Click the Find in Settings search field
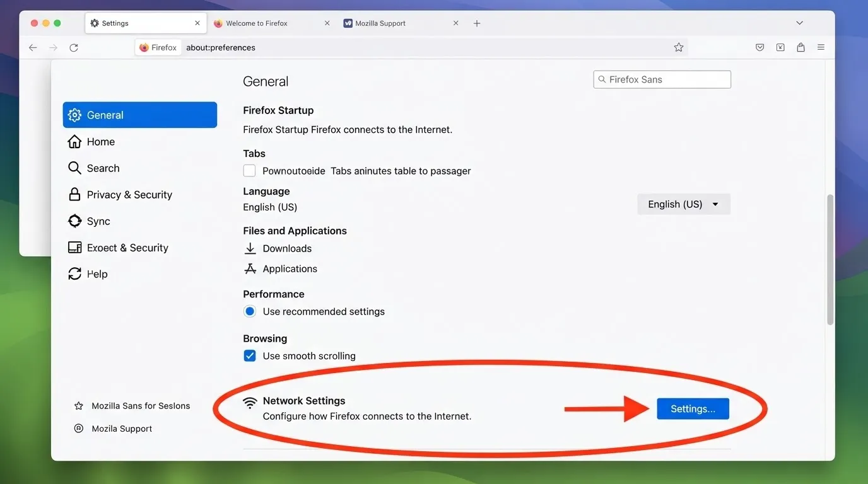 tap(662, 79)
